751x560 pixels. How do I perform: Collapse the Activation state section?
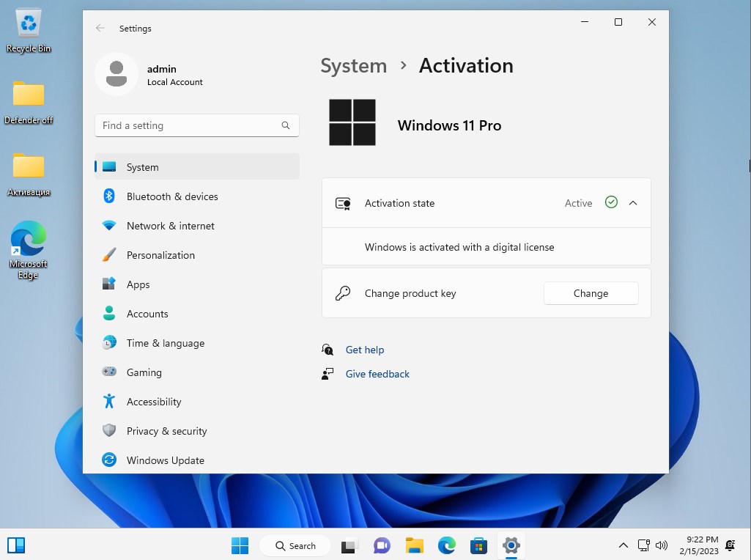coord(633,203)
